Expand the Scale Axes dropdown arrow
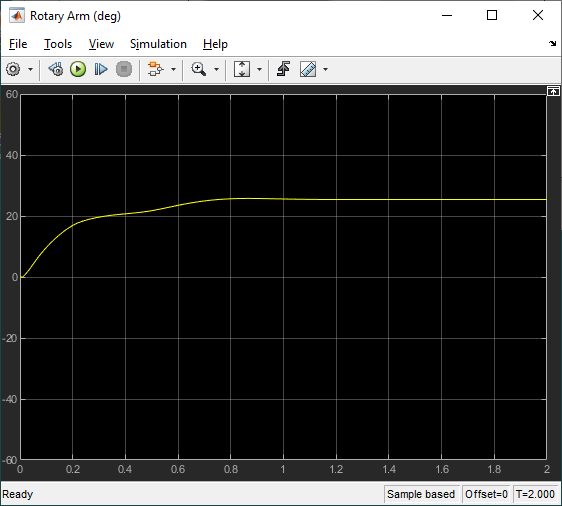This screenshot has width=562, height=506. point(259,69)
